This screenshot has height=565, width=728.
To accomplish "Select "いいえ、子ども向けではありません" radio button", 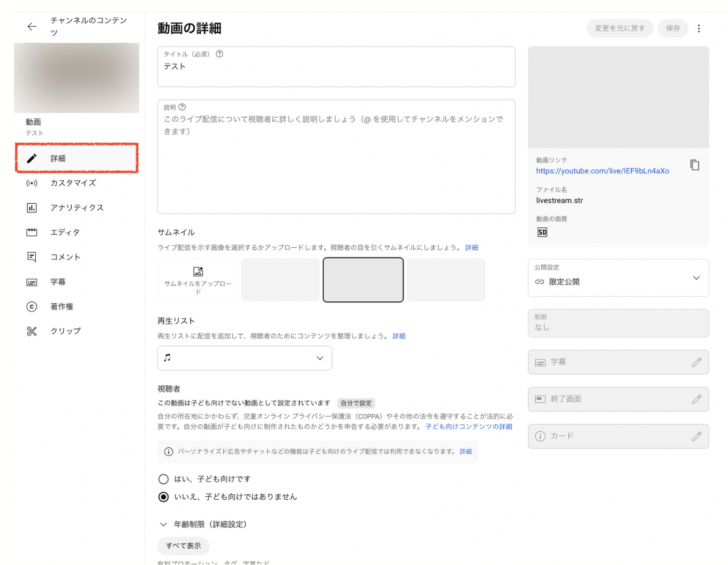I will pyautogui.click(x=164, y=497).
